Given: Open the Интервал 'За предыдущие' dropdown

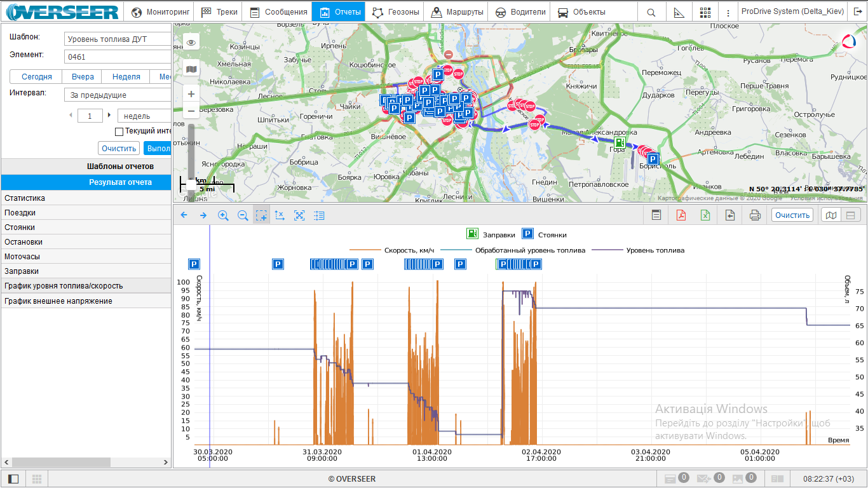Looking at the screenshot, I should [118, 95].
